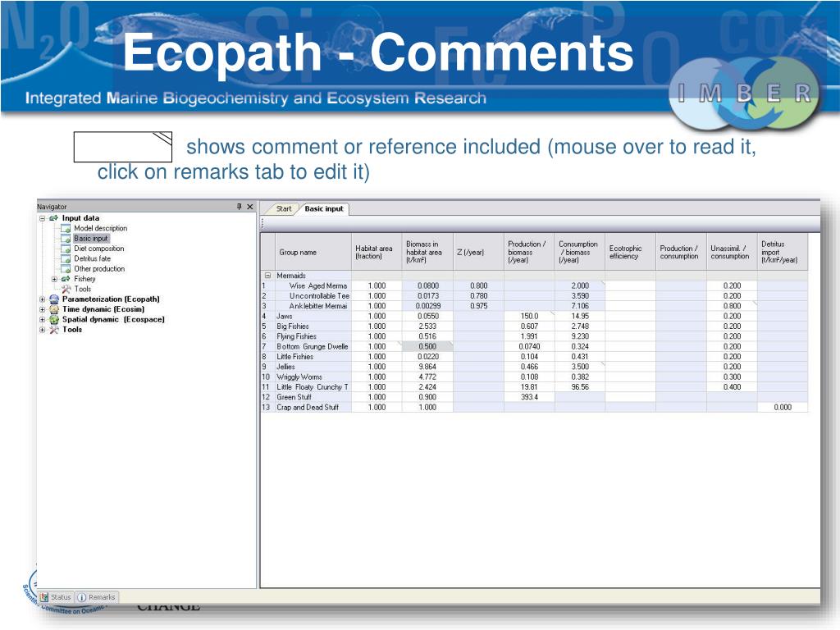Select Basic input in the Navigator tree
840x630 pixels.
91,239
